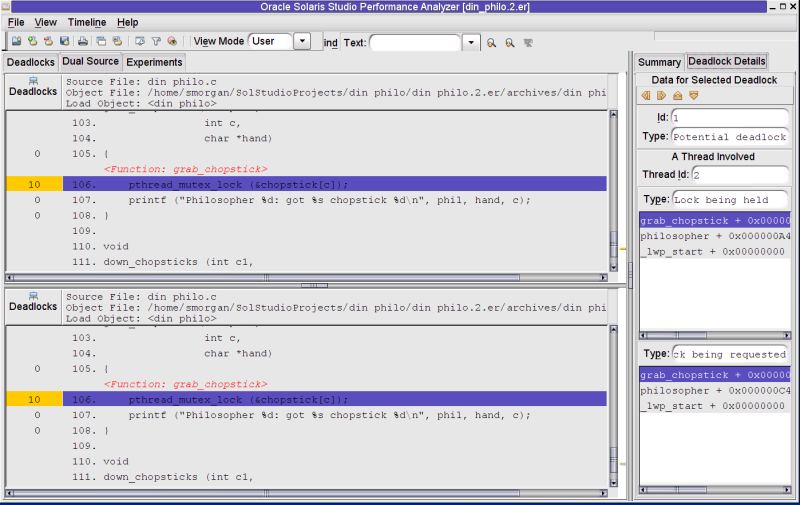This screenshot has height=505, width=800.
Task: Click the Filter Data funnel icon
Action: [x=156, y=41]
